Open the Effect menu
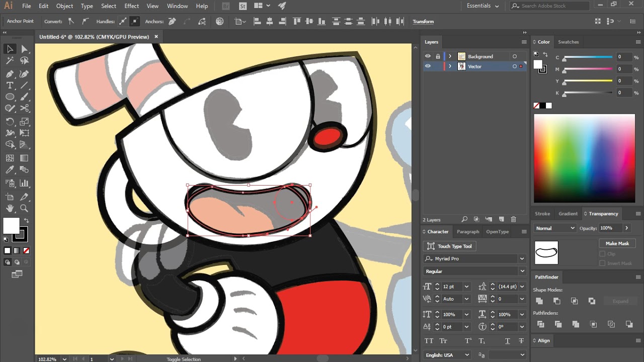The image size is (644, 362). (131, 6)
